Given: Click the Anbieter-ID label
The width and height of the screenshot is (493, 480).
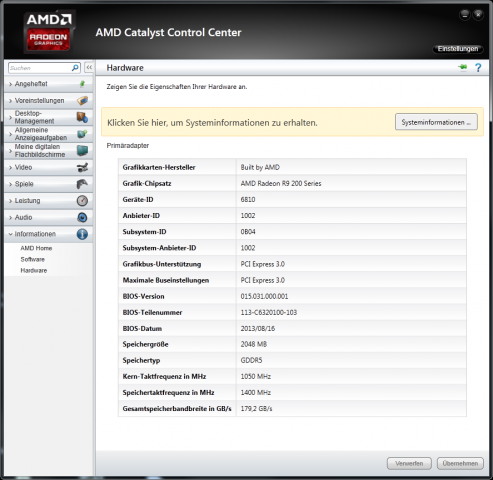Looking at the screenshot, I should click(141, 216).
